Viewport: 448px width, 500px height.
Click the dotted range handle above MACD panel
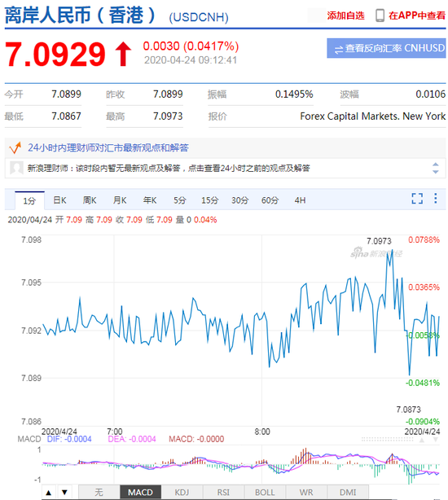(388, 440)
